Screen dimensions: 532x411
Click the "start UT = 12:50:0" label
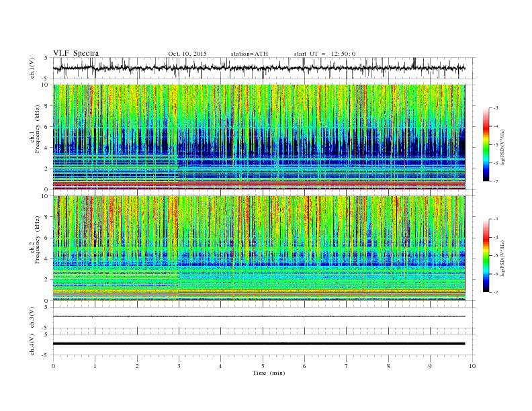tap(324, 54)
